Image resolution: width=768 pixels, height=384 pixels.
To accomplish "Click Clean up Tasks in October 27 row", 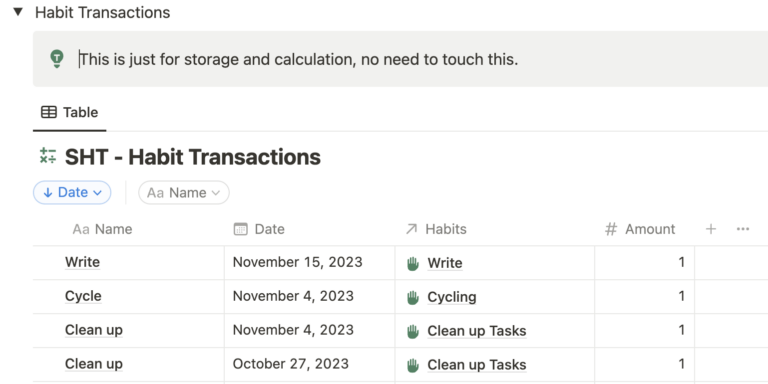I will (x=477, y=365).
